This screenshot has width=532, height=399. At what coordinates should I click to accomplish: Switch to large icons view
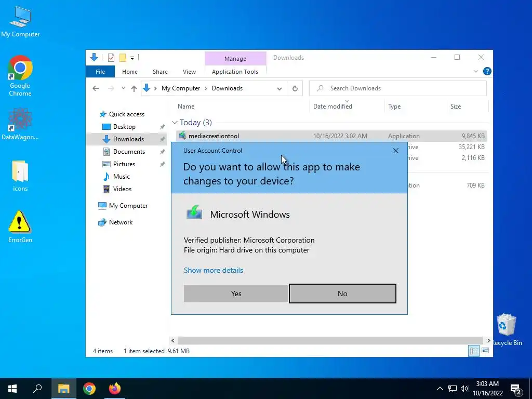[x=485, y=351]
